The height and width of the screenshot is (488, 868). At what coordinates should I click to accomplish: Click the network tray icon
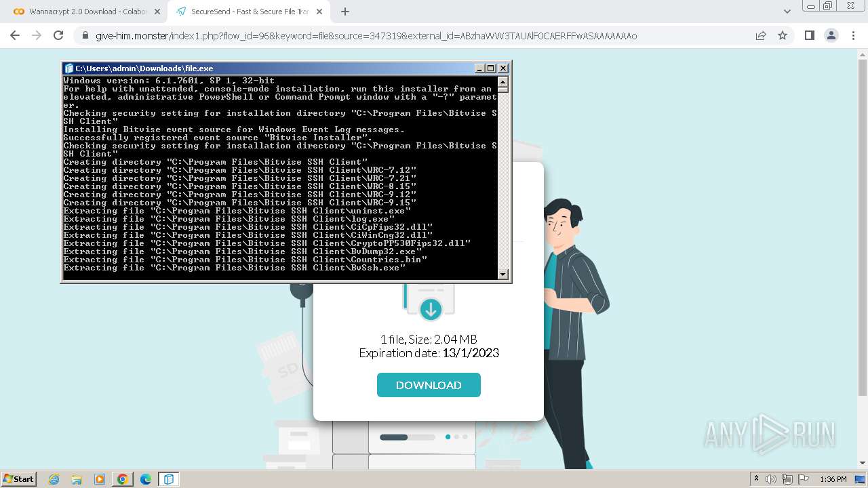tap(787, 479)
